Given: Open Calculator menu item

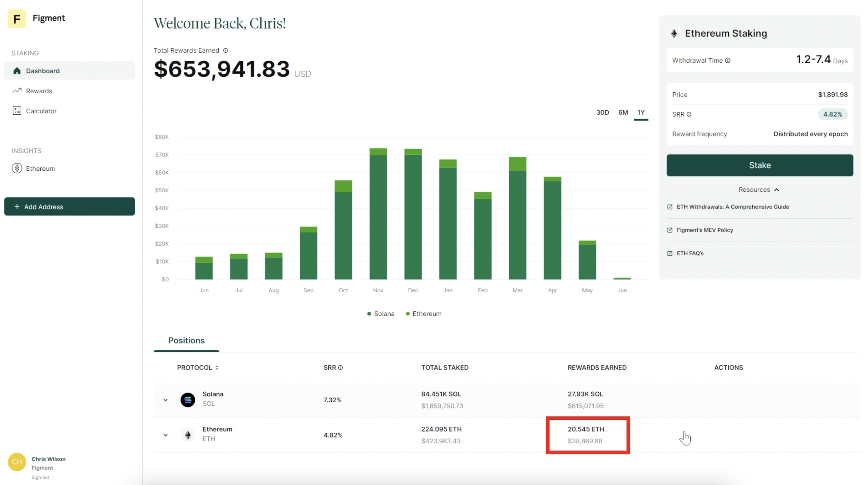Looking at the screenshot, I should (70, 111).
